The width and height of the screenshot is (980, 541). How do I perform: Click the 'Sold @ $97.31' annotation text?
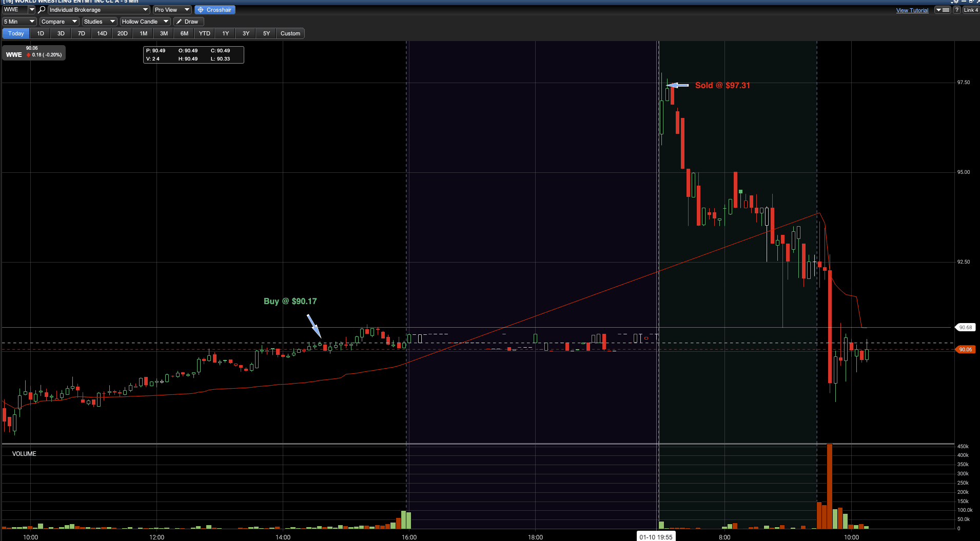[722, 85]
